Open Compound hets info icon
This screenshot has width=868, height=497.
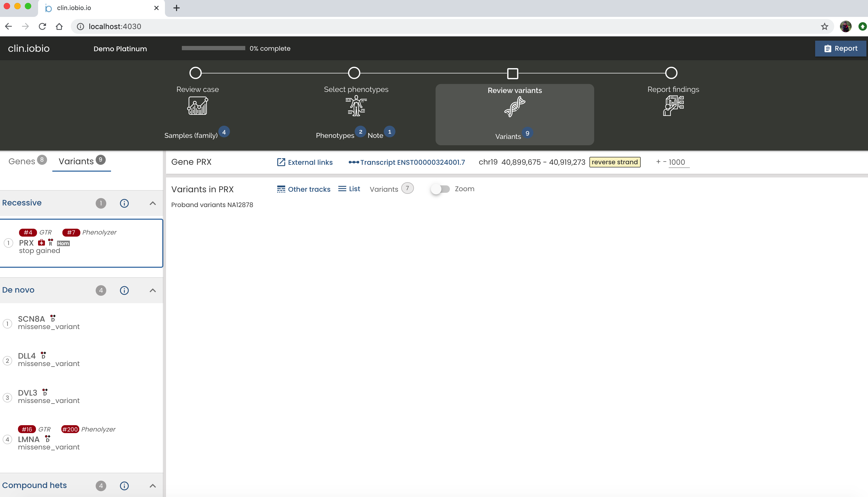click(x=124, y=486)
